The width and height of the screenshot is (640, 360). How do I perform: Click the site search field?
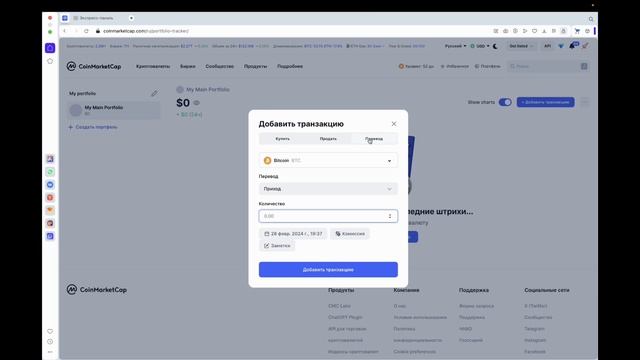(x=548, y=66)
